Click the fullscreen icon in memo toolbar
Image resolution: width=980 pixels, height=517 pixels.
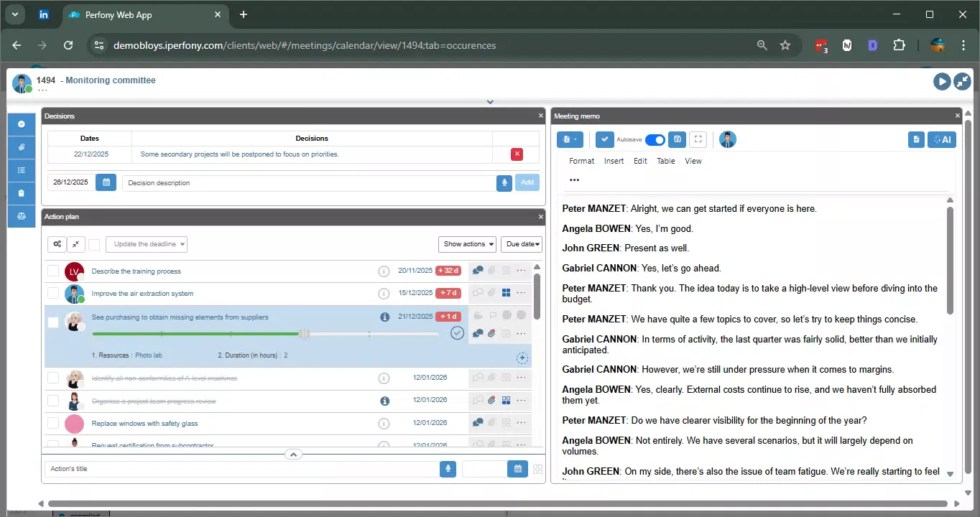coord(698,139)
